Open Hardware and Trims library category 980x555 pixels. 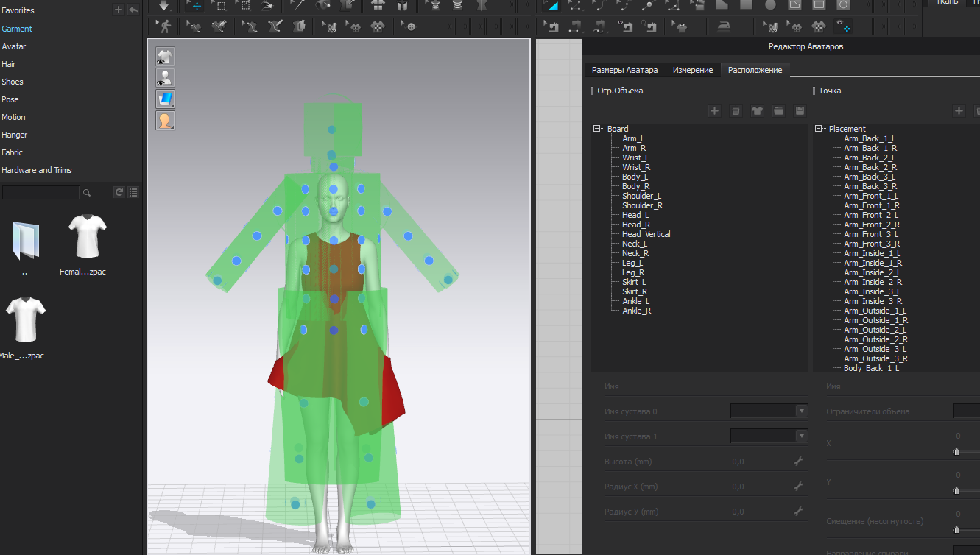pyautogui.click(x=37, y=170)
